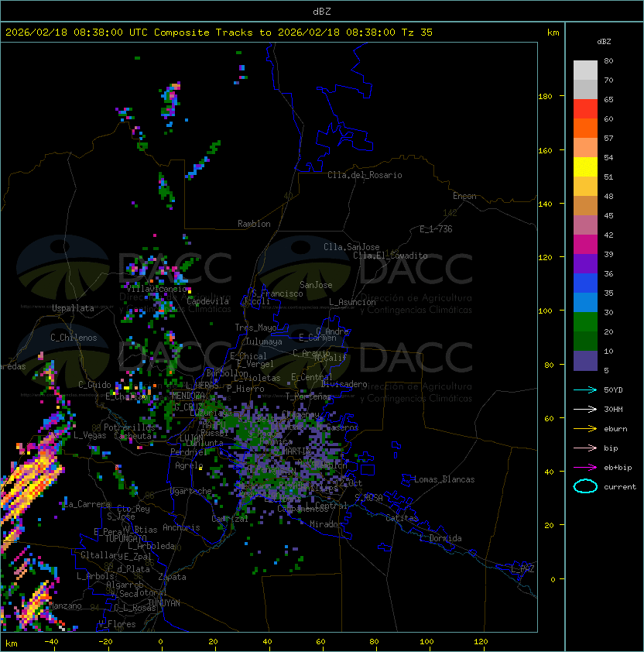Screen dimensions: 644x652
Task: Click the '30HM' legend label
Action: point(613,409)
